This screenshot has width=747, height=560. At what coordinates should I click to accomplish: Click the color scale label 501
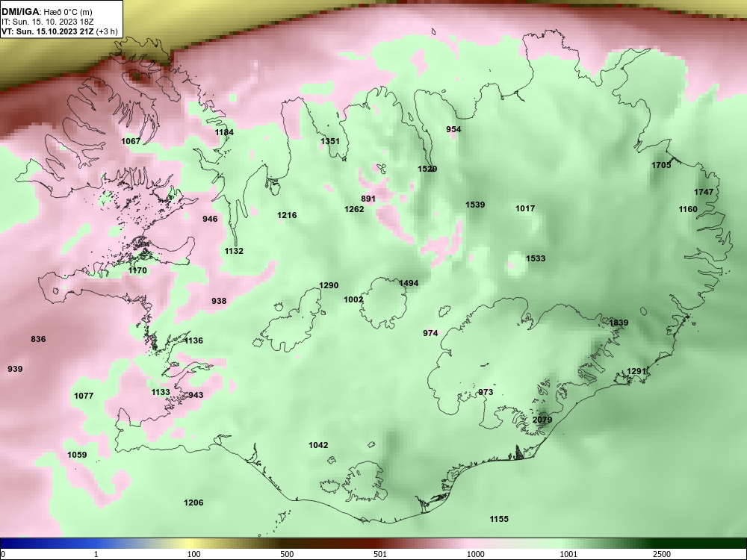(x=380, y=554)
